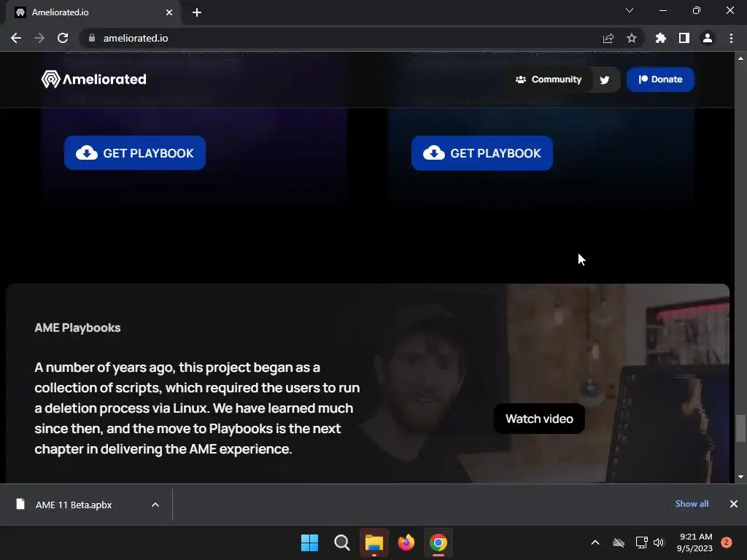Open the Chrome three-dot menu
The width and height of the screenshot is (747, 560).
[x=731, y=38]
